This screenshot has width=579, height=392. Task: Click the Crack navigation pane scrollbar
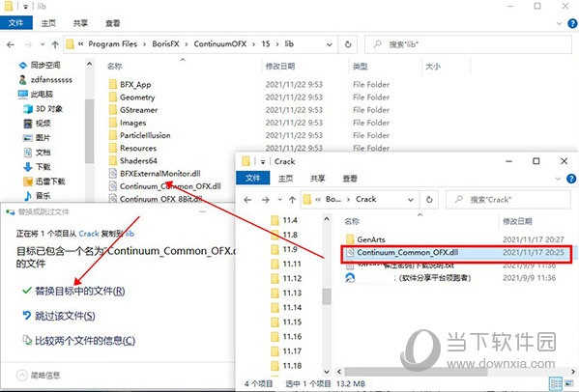coord(327,296)
